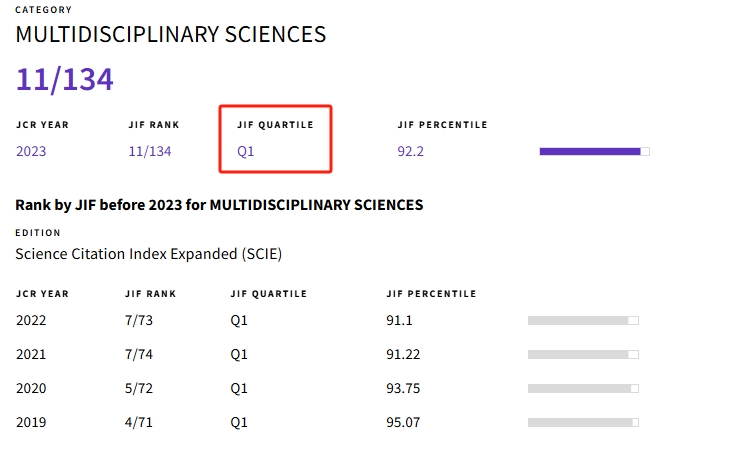Click the 92.2 JIF percentile value
The image size is (745, 455).
coord(411,152)
